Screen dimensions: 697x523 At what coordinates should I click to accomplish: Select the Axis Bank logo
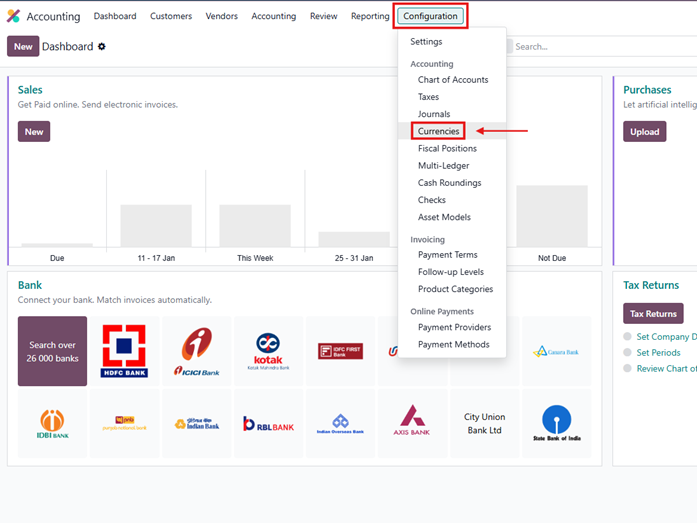[412, 423]
